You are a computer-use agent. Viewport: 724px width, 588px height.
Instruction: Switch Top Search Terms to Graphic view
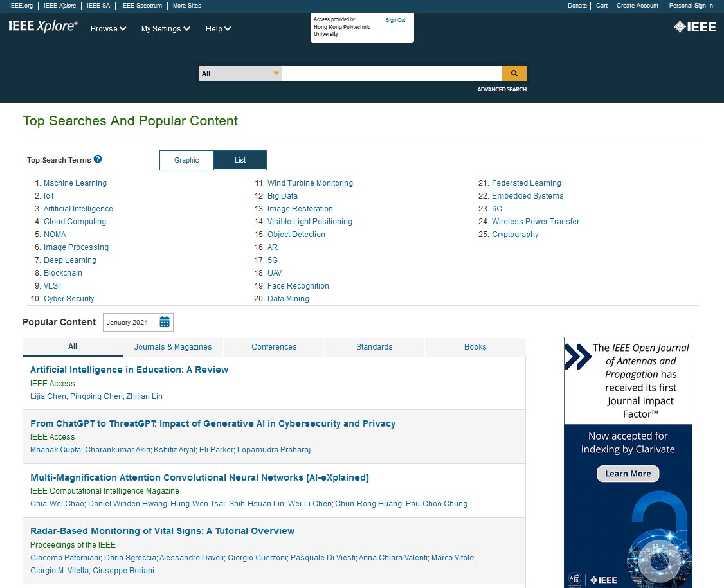point(186,160)
